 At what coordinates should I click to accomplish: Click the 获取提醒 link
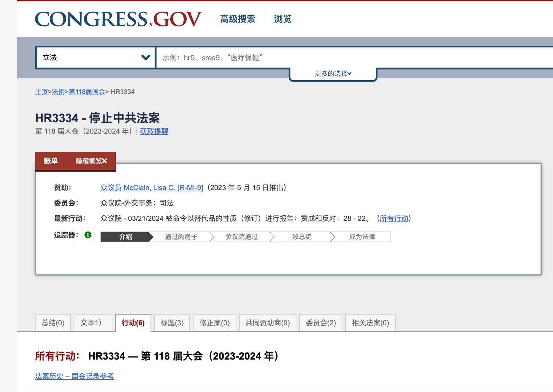(154, 131)
